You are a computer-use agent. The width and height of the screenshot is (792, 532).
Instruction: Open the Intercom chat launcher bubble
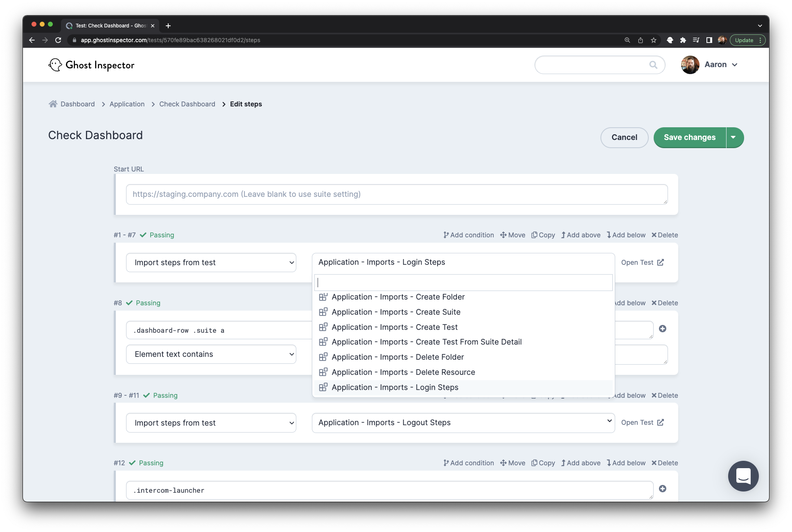point(743,476)
